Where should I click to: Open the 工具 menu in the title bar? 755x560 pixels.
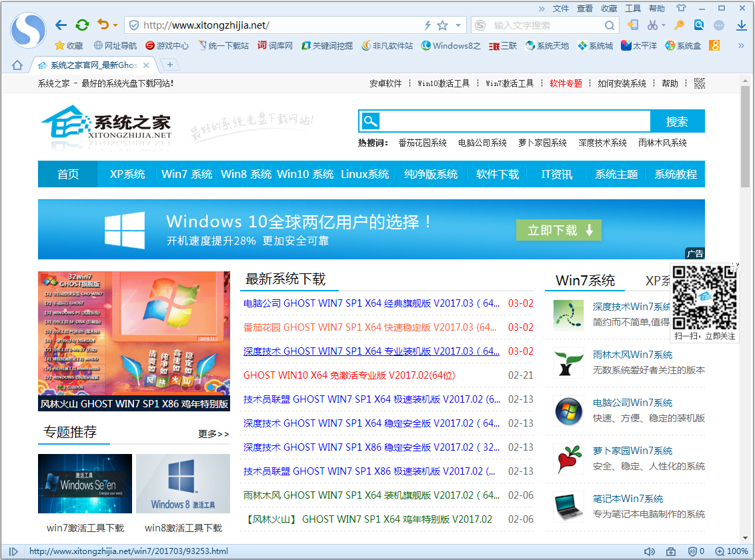[x=632, y=9]
